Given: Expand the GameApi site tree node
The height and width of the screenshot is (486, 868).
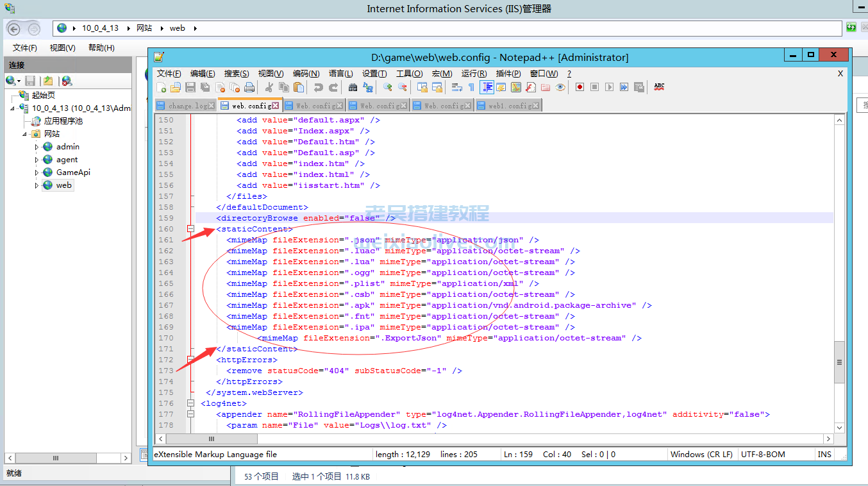Looking at the screenshot, I should (37, 172).
